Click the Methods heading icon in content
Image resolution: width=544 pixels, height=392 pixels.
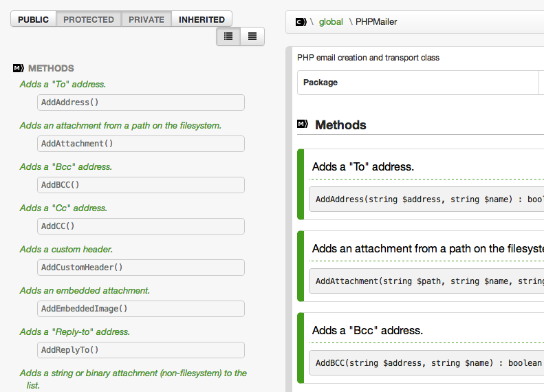[302, 124]
